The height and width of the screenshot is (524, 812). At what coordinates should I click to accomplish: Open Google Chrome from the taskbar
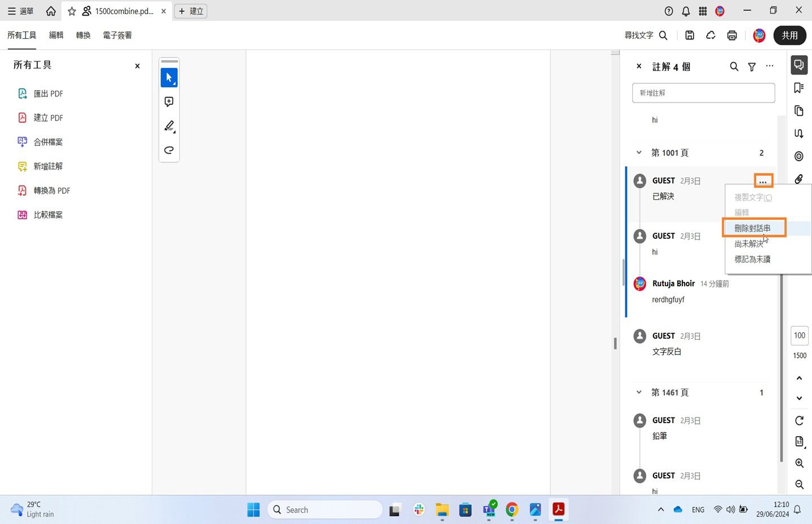pos(512,509)
